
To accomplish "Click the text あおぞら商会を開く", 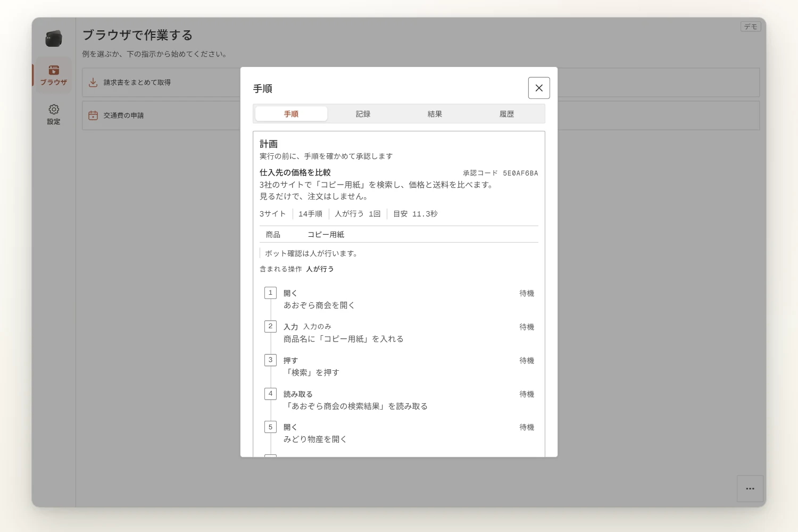I will point(319,305).
